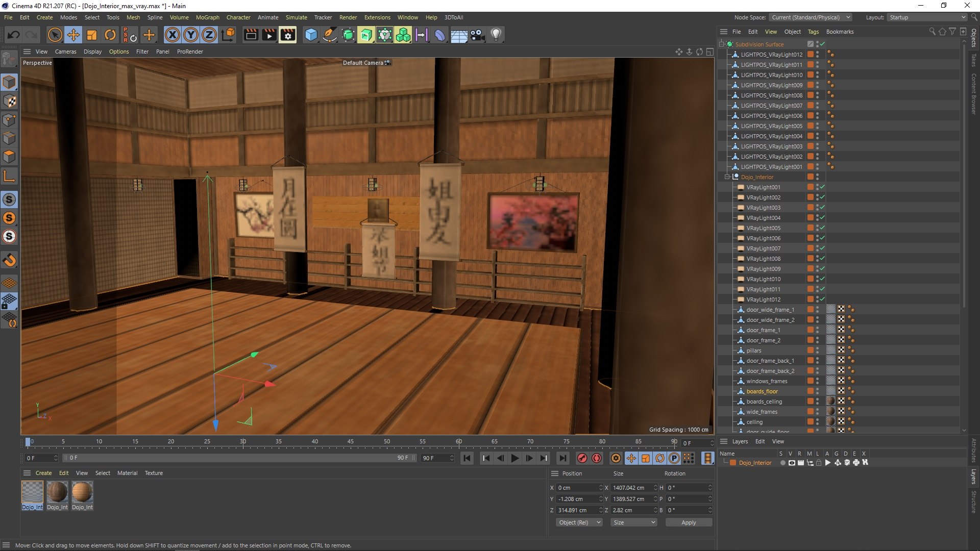Toggle enable checkmark of VRayLight001

point(822,187)
